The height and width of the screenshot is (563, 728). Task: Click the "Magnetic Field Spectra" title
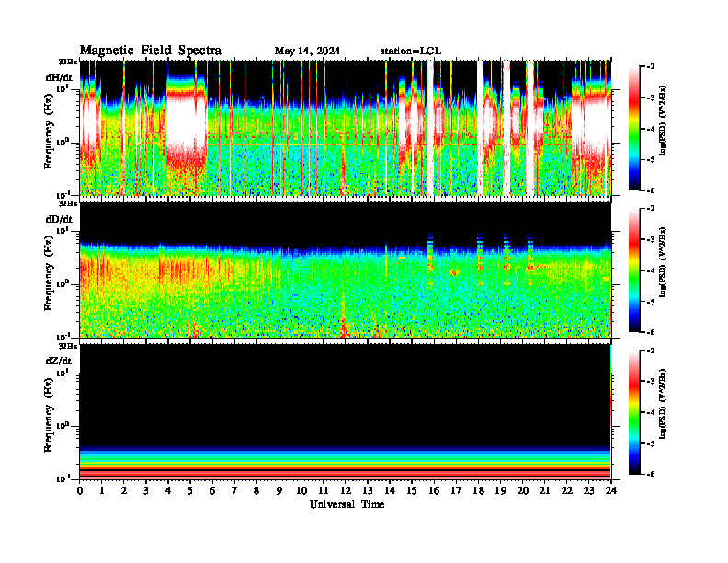point(151,51)
